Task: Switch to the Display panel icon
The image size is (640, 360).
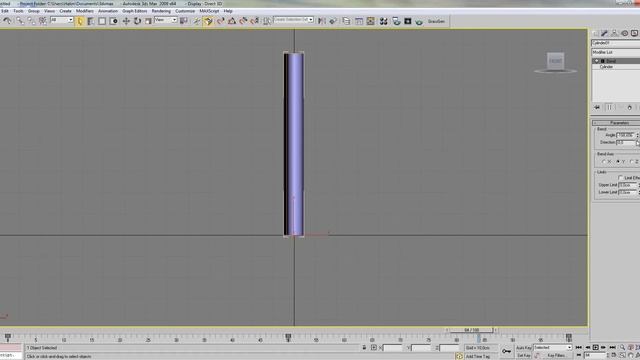Action: (x=634, y=33)
